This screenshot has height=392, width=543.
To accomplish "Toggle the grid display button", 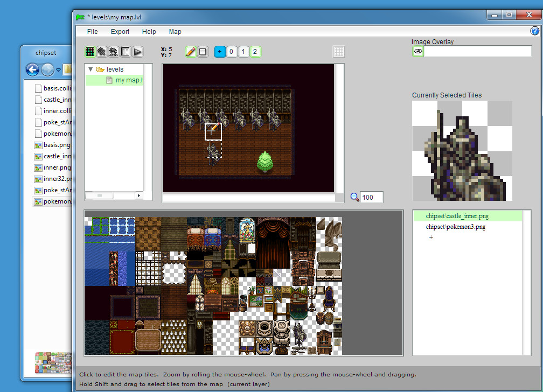I will tap(338, 52).
